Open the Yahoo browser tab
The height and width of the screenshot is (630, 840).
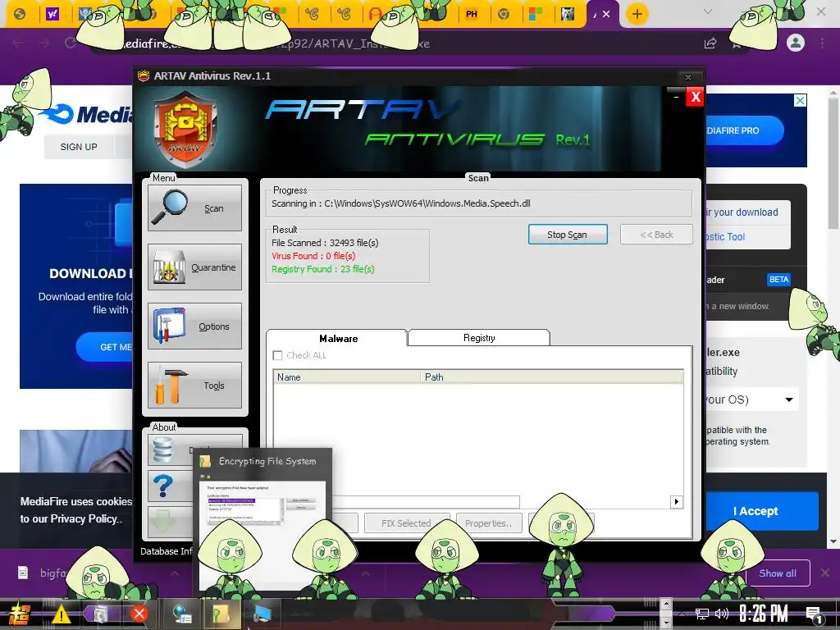52,14
